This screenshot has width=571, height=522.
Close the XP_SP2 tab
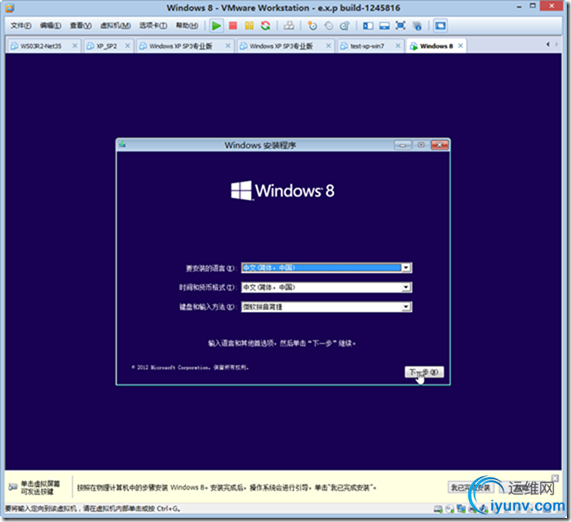pyautogui.click(x=127, y=46)
